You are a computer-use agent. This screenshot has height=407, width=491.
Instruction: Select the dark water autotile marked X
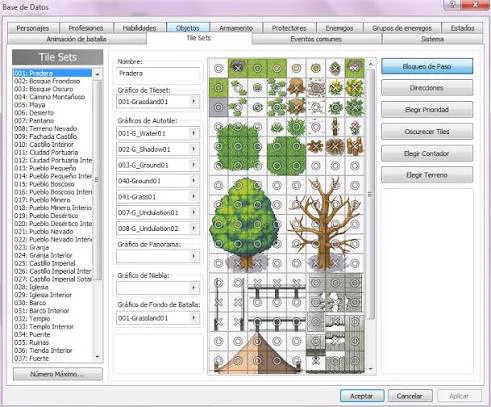point(237,68)
